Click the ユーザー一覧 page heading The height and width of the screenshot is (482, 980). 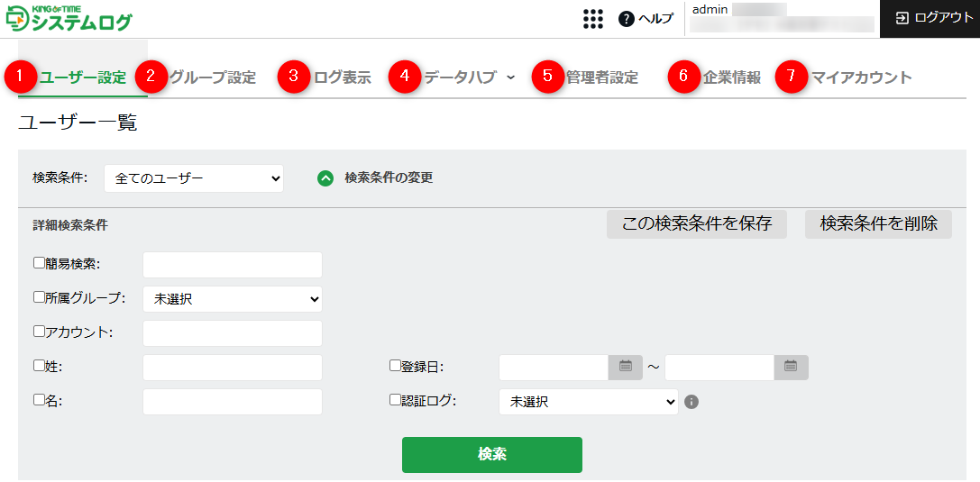(78, 123)
